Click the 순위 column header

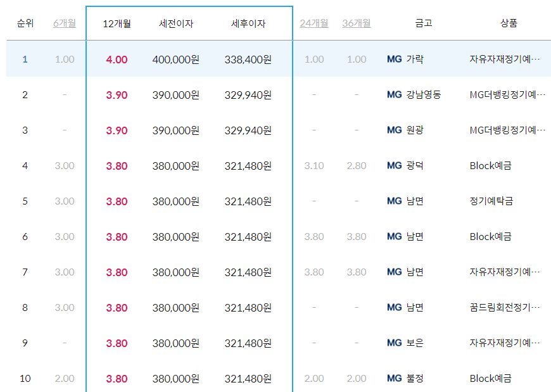[x=25, y=23]
